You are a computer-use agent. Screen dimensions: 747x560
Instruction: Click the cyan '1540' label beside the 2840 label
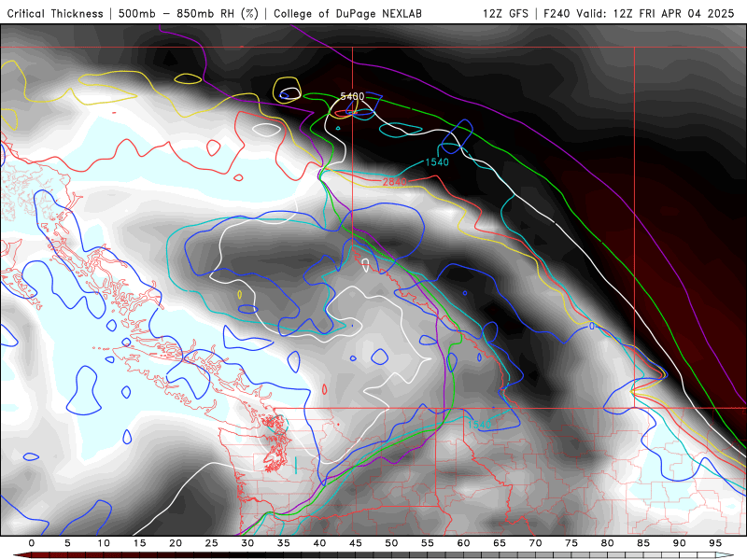pos(437,162)
